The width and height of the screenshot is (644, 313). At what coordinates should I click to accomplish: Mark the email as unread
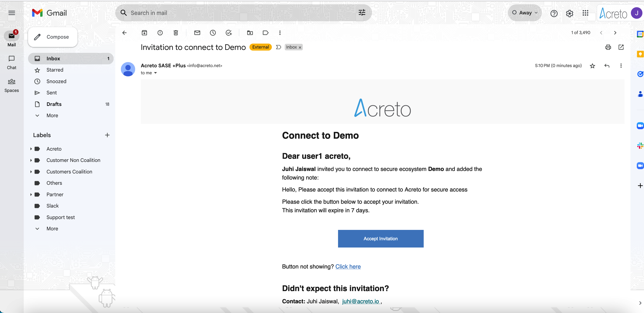tap(197, 33)
